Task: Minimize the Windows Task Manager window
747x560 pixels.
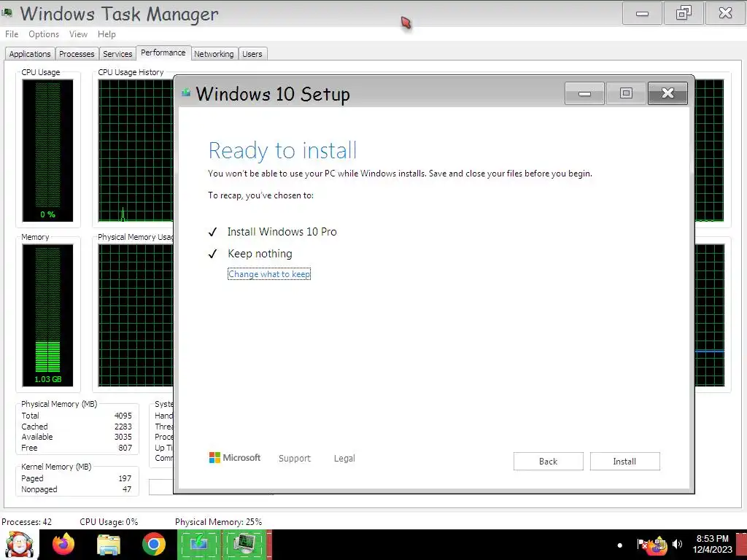Action: [x=642, y=13]
